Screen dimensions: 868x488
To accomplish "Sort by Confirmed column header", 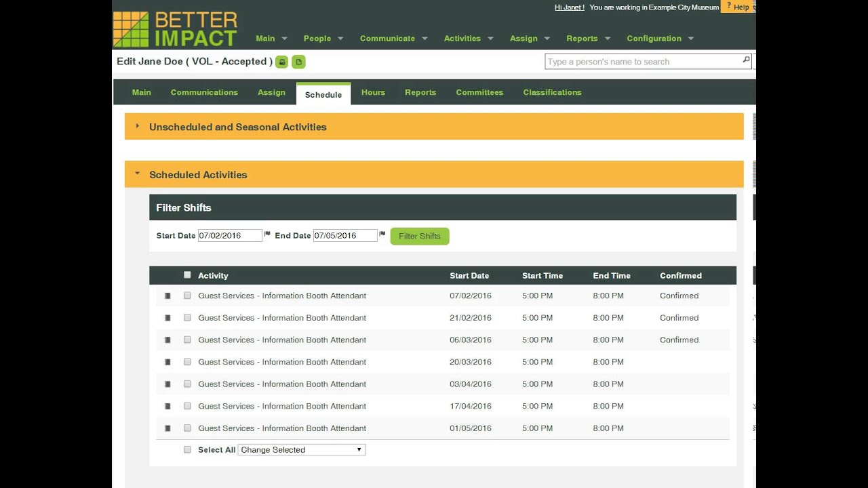I will click(x=681, y=276).
